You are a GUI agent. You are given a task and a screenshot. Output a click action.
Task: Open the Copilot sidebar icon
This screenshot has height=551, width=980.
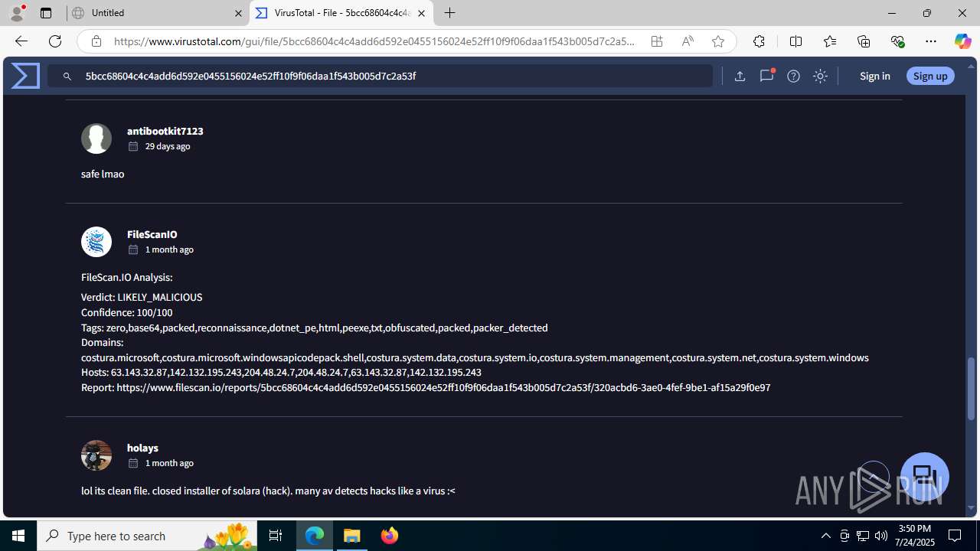[x=962, y=41]
